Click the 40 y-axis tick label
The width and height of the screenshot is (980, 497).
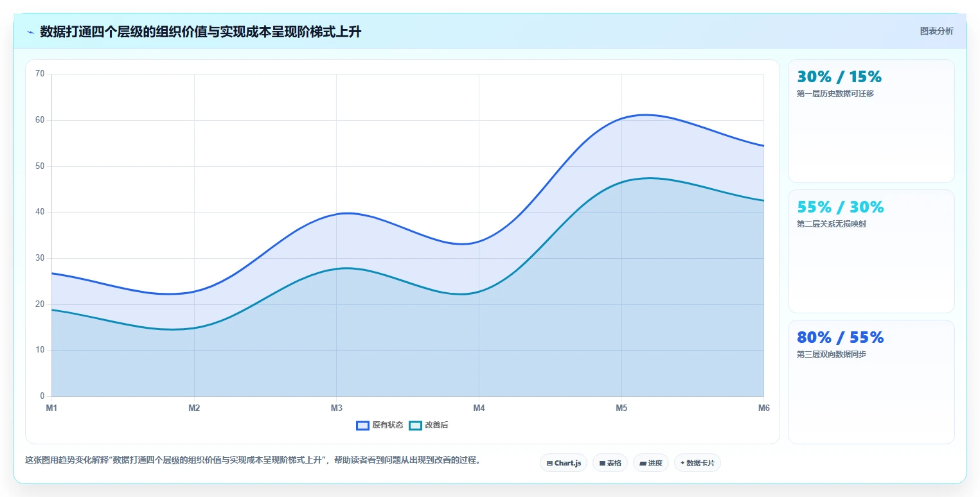[40, 212]
